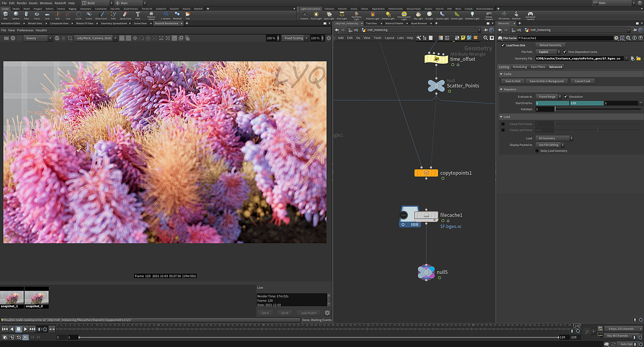Open the Fixed Scaling dropdown

click(x=295, y=38)
